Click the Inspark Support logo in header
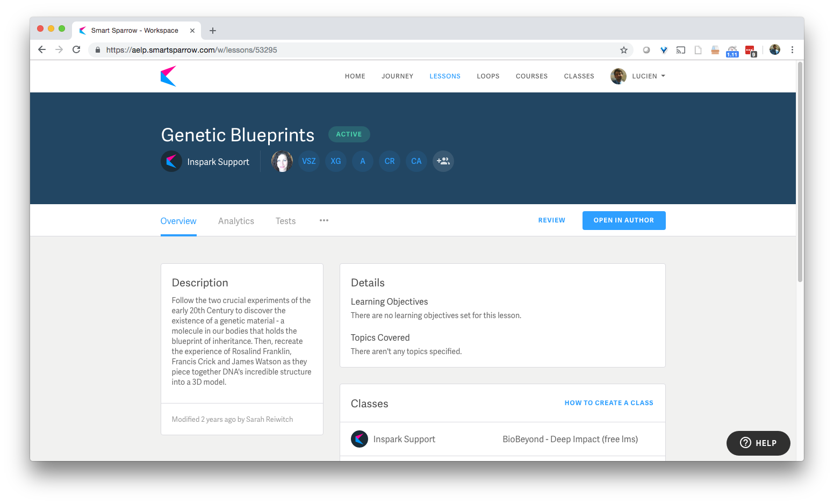This screenshot has width=834, height=504. pos(171,161)
